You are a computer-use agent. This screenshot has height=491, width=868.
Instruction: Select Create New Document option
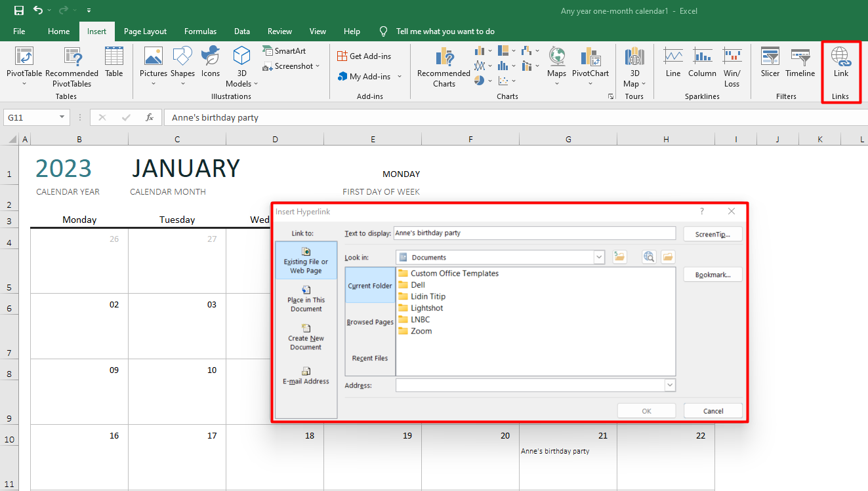tap(306, 337)
